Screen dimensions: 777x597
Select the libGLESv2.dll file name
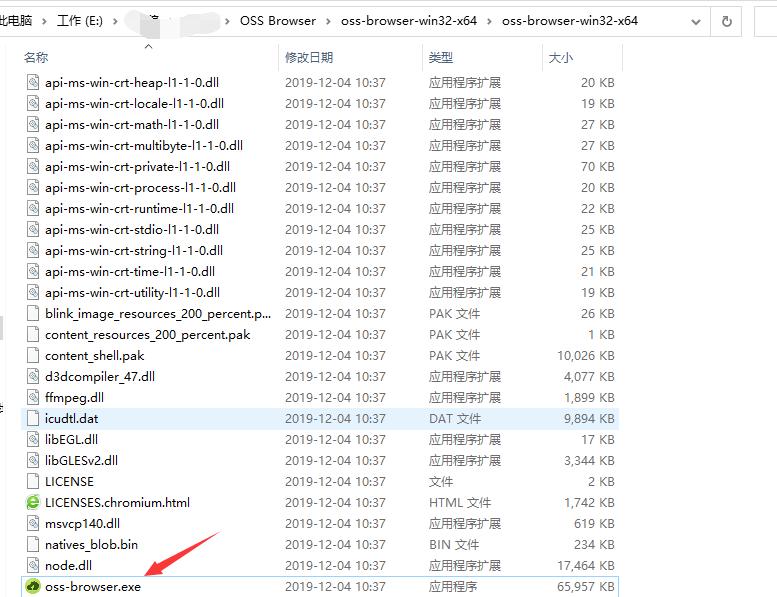pyautogui.click(x=81, y=460)
